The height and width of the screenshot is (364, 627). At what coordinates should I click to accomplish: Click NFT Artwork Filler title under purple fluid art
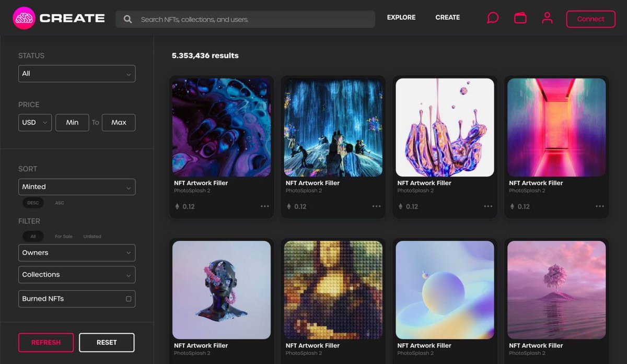tap(201, 183)
